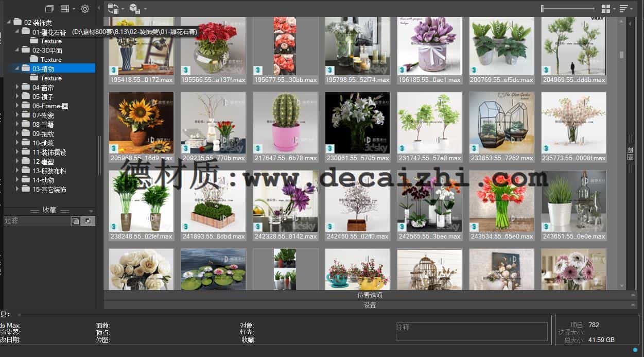Click the refresh/sync files toolbar icon
Viewport: 644px width, 357px height.
113,9
